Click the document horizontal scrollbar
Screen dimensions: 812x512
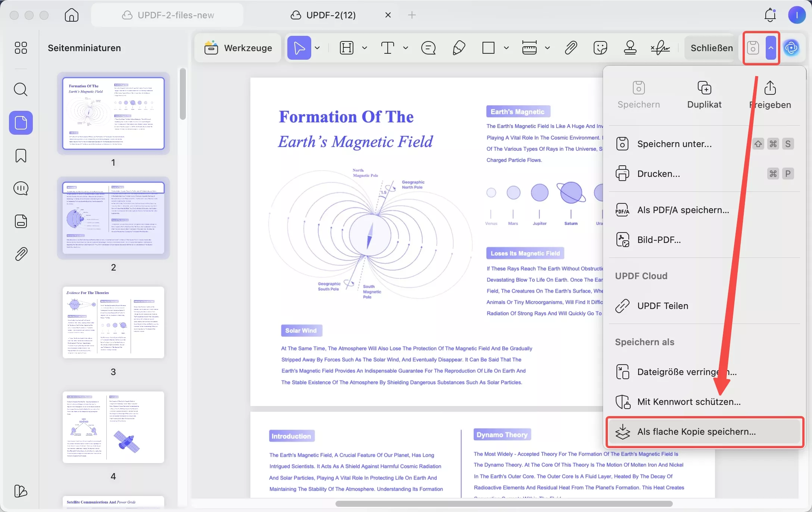(x=504, y=504)
